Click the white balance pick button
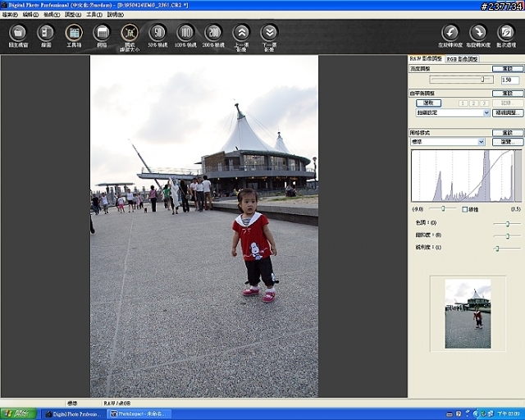 [x=428, y=103]
